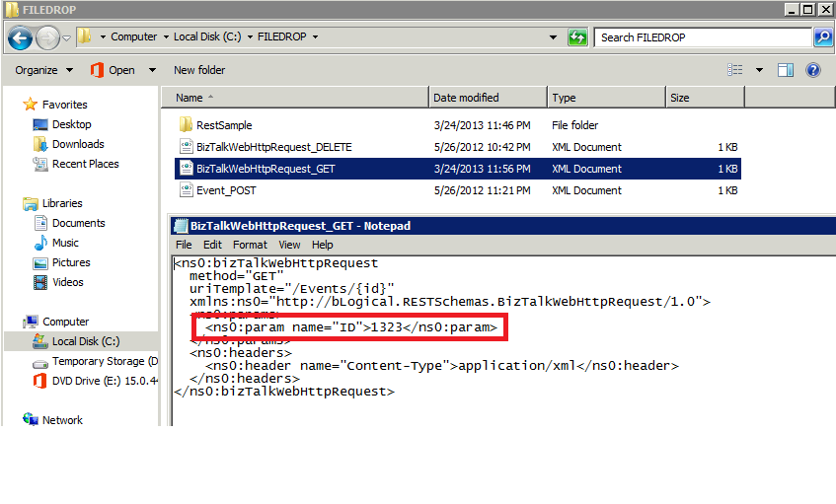Image resolution: width=836 pixels, height=504 pixels.
Task: Open the Videos library
Action: coord(68,282)
